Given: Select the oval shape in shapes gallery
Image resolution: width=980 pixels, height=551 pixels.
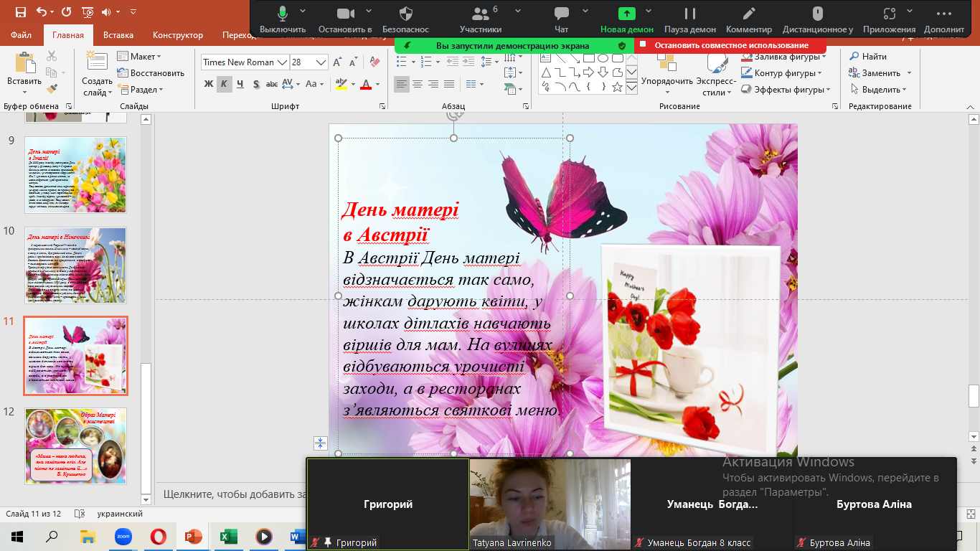Looking at the screenshot, I should click(x=603, y=58).
